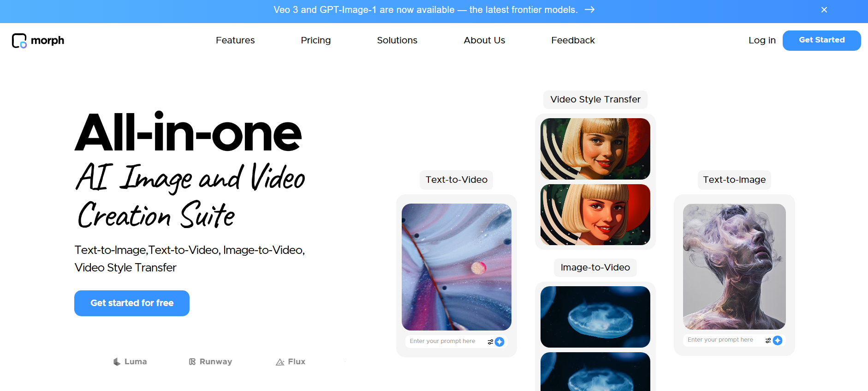This screenshot has width=868, height=391.
Task: Click the Log in link
Action: pyautogui.click(x=762, y=41)
